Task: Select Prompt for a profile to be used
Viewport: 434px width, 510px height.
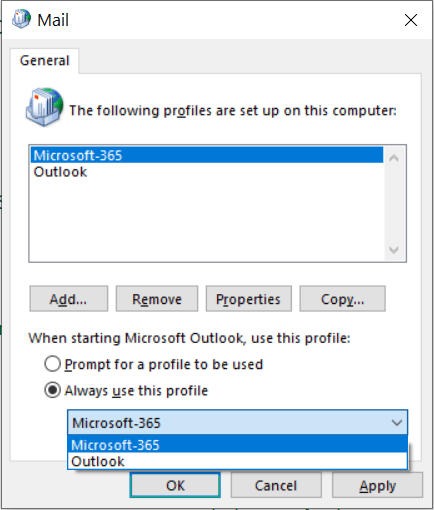Action: [154, 364]
